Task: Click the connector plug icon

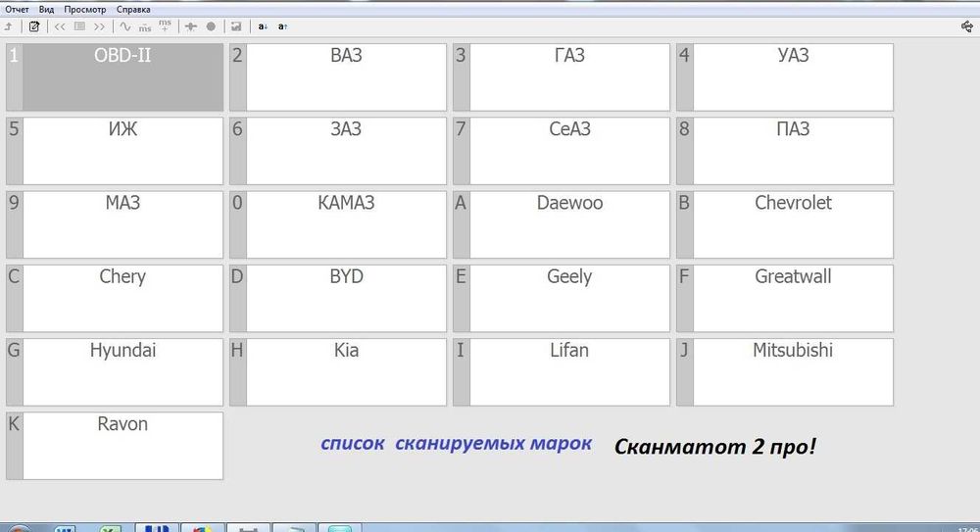Action: click(x=191, y=26)
